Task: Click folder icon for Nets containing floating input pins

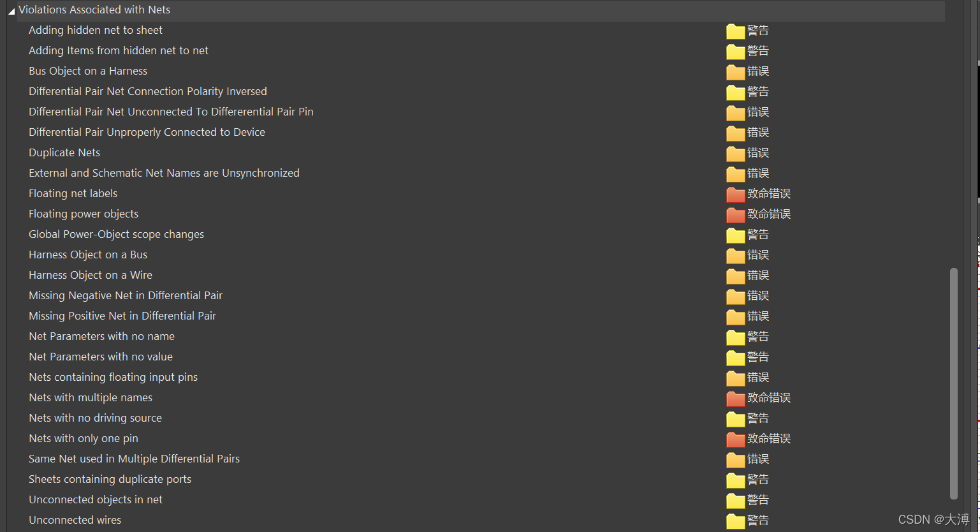Action: pos(735,378)
